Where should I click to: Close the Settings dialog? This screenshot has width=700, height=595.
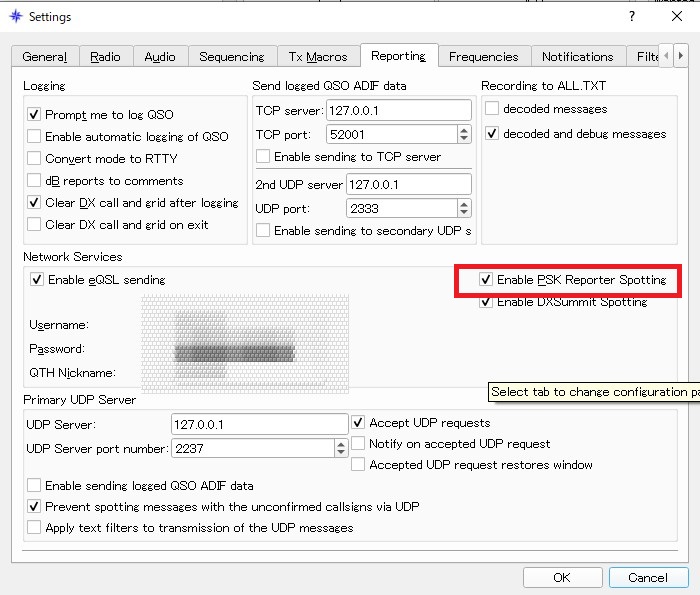[x=676, y=17]
